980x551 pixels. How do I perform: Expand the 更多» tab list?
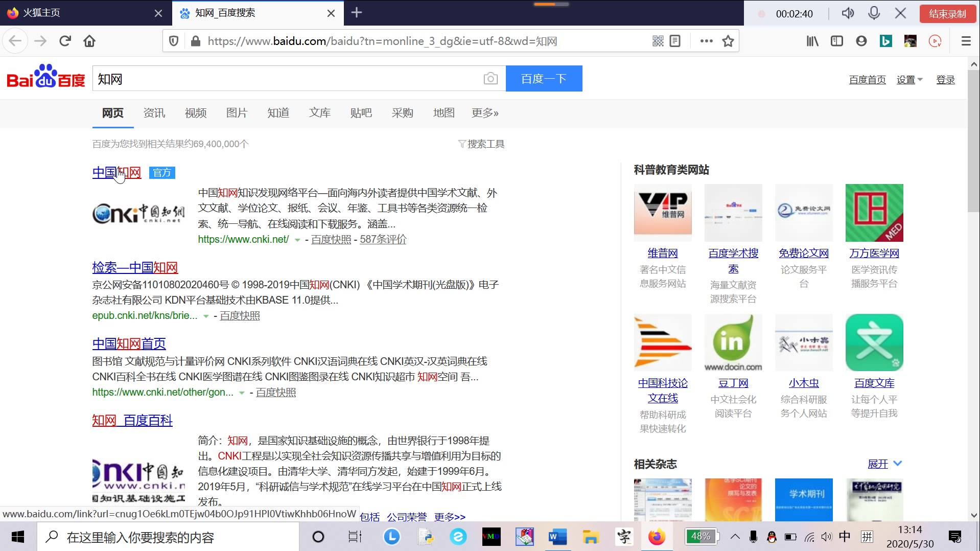tap(485, 113)
